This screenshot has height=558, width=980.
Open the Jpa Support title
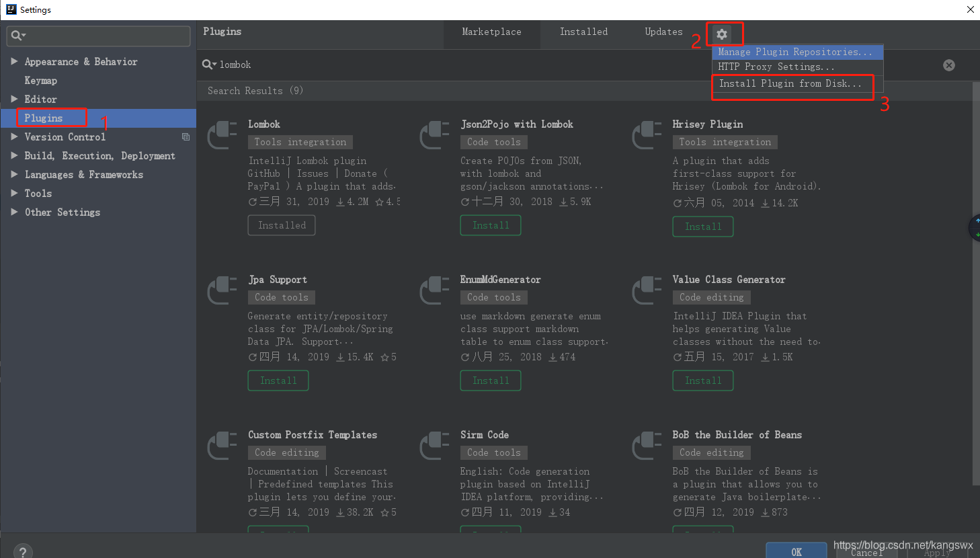click(278, 280)
